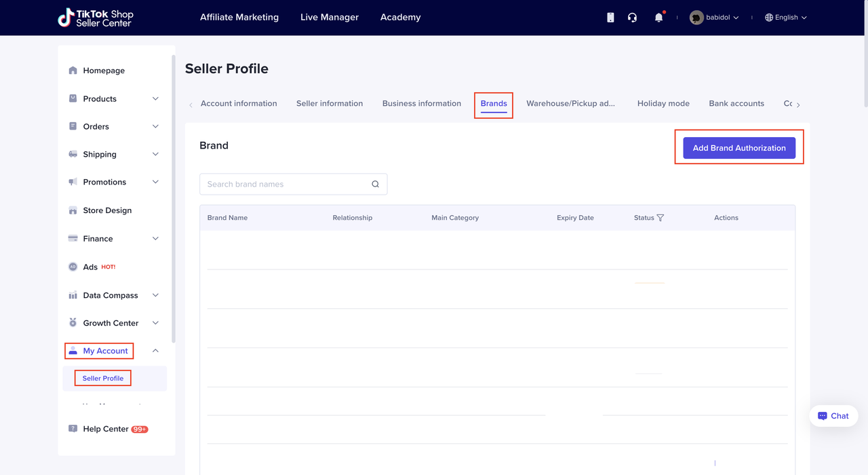Viewport: 868px width, 475px height.
Task: Click the mobile phone icon in header
Action: [610, 18]
